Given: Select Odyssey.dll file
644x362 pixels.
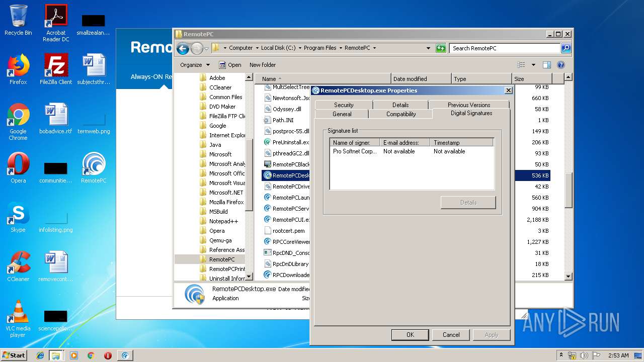Looking at the screenshot, I should click(287, 109).
